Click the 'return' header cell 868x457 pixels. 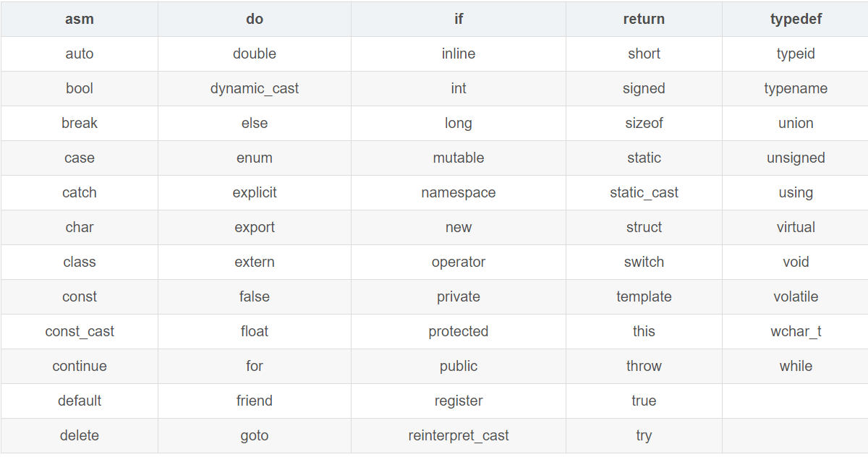[x=644, y=20]
